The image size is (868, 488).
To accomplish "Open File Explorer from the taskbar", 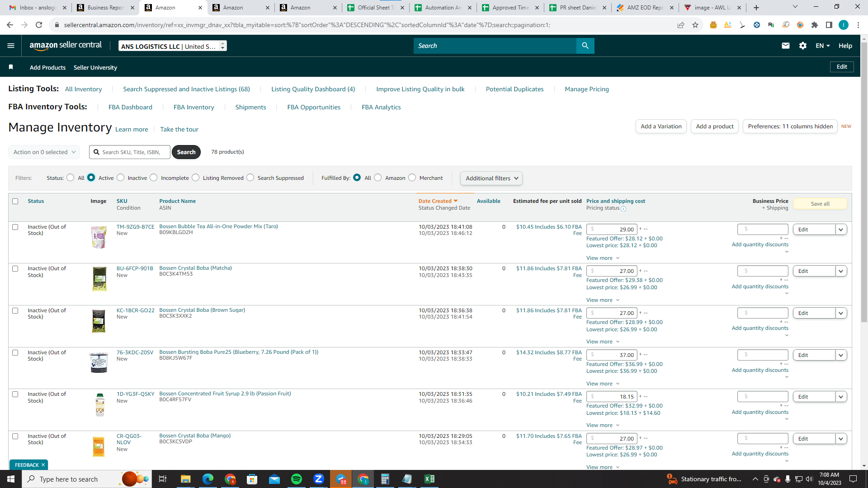I will click(186, 479).
